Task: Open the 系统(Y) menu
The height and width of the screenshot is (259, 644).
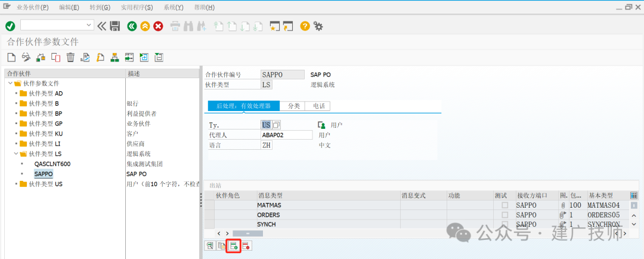Action: point(174,7)
